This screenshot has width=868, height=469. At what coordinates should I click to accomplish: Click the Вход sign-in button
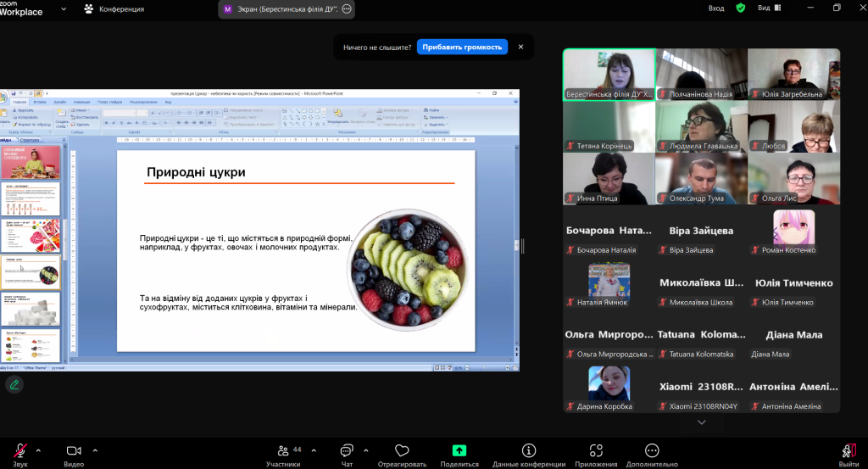pos(716,8)
